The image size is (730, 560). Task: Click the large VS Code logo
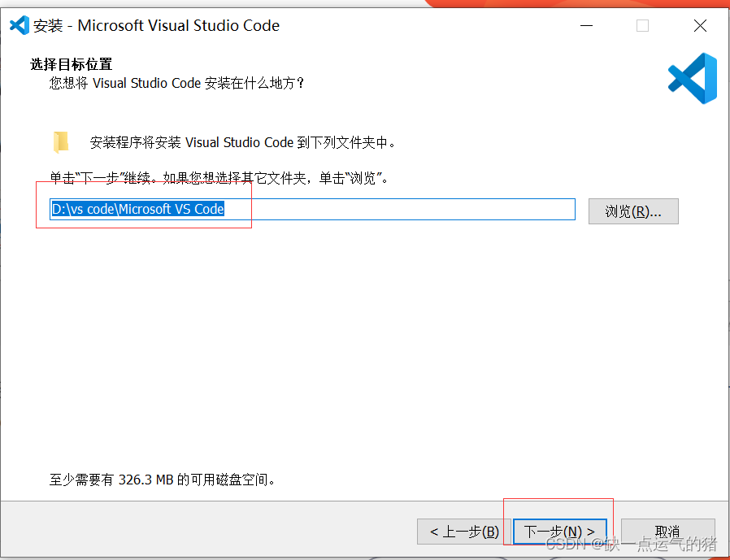pyautogui.click(x=693, y=78)
